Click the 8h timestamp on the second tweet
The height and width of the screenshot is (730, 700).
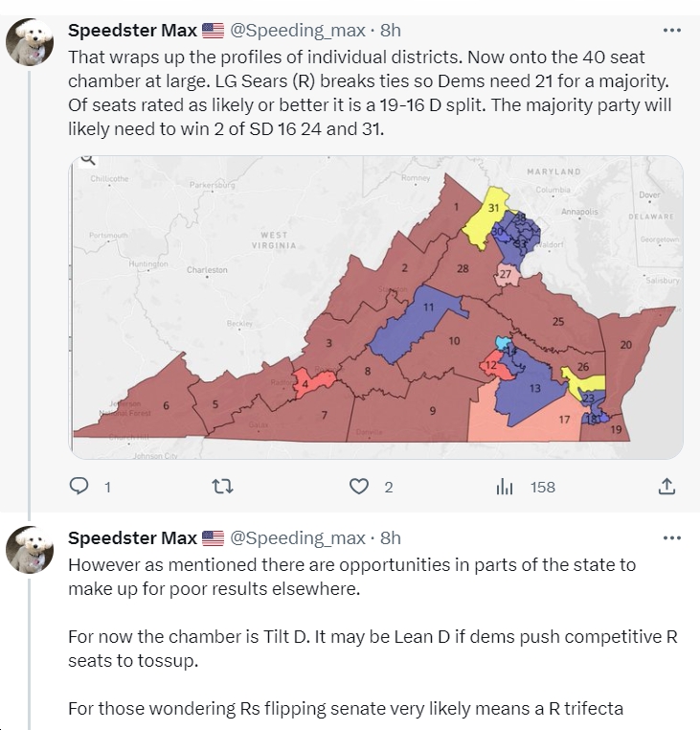click(x=391, y=538)
